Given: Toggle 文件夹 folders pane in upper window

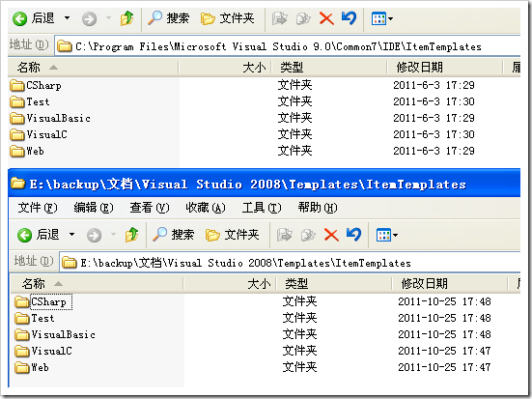Looking at the screenshot, I should pyautogui.click(x=227, y=18).
